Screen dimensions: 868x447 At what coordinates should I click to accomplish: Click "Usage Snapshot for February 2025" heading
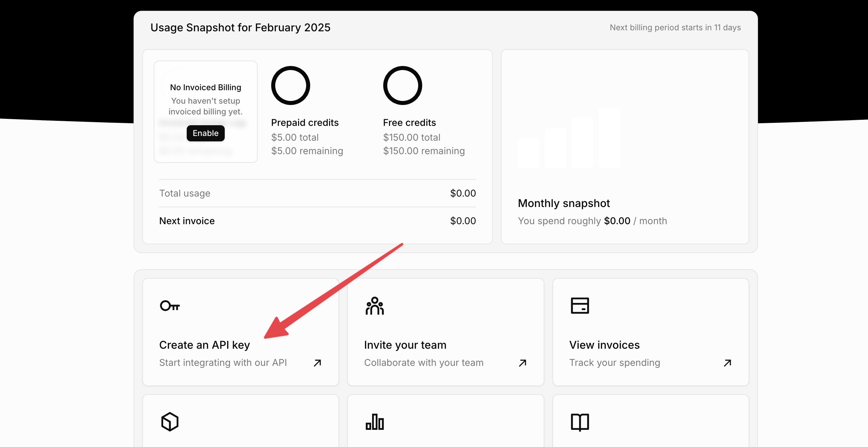tap(240, 28)
